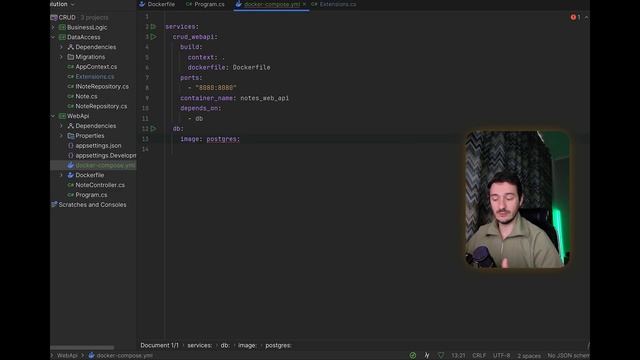The width and height of the screenshot is (640, 360).
Task: Run all services via line 2 gutter icon
Action: (153, 27)
